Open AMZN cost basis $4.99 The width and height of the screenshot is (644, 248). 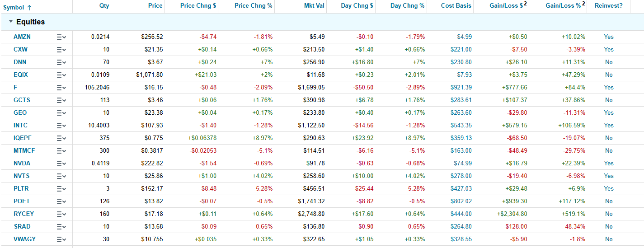click(464, 37)
